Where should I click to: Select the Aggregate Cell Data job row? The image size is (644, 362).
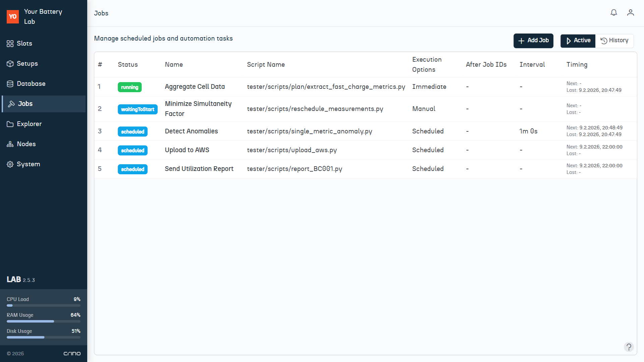(195, 87)
